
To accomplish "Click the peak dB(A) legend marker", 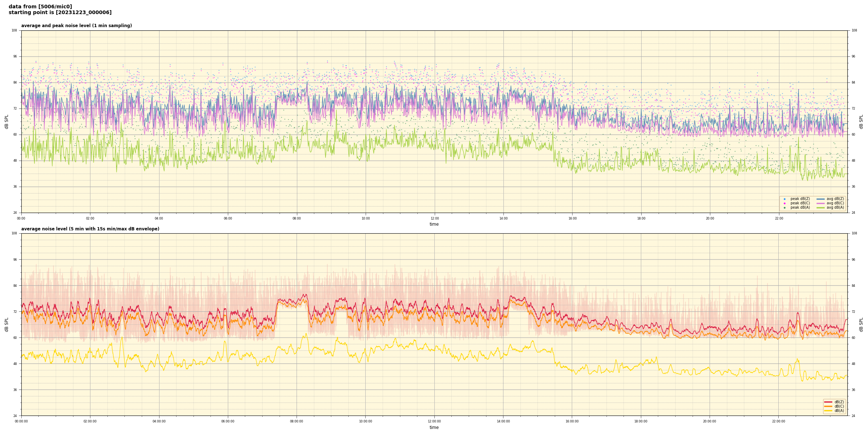I will (x=784, y=208).
